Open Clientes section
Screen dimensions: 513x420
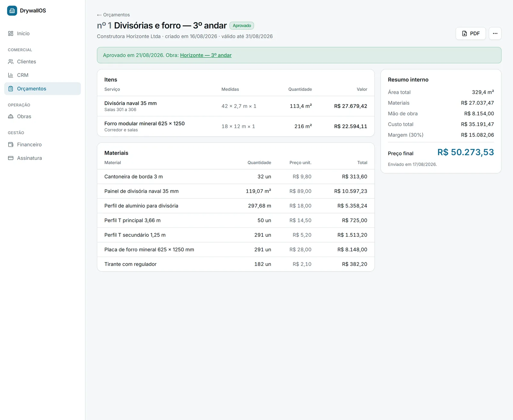42,62
